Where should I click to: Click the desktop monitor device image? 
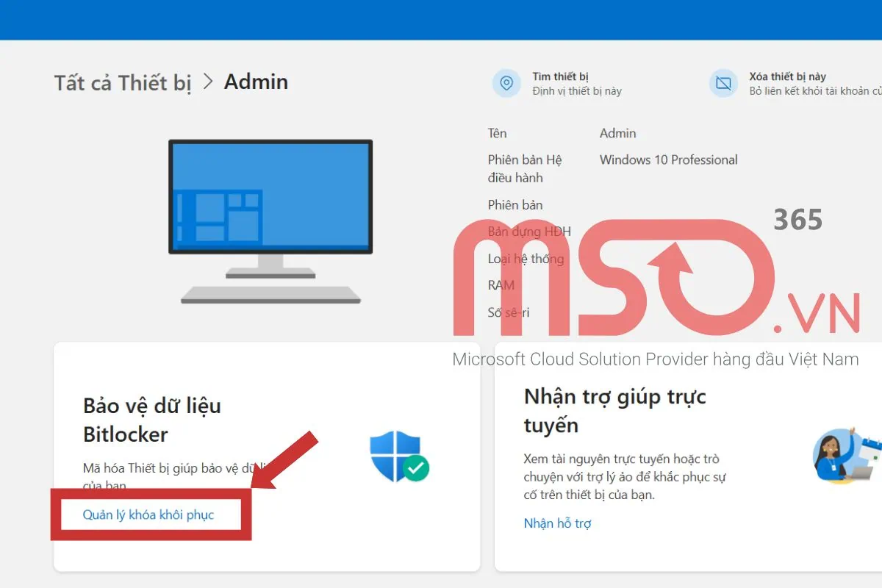point(270,220)
